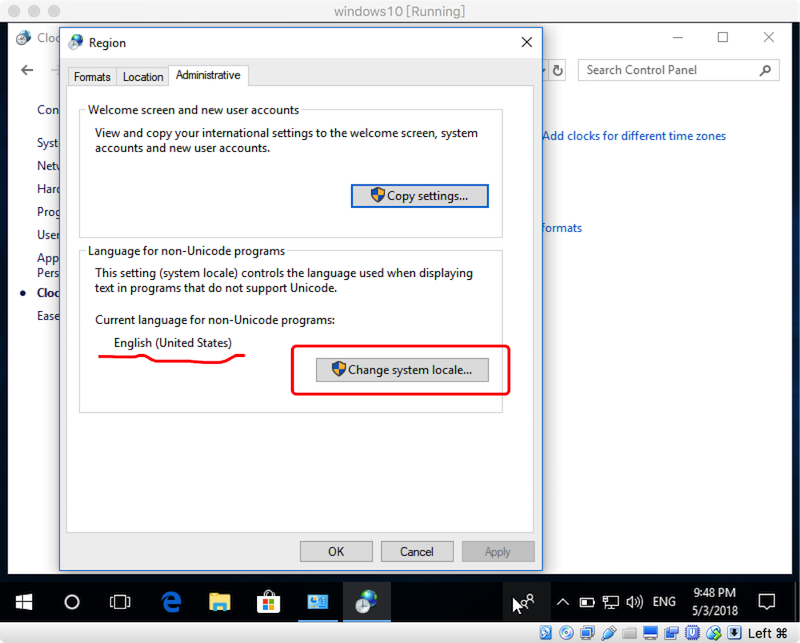Open clock showing 9:48 PM

[x=715, y=602]
